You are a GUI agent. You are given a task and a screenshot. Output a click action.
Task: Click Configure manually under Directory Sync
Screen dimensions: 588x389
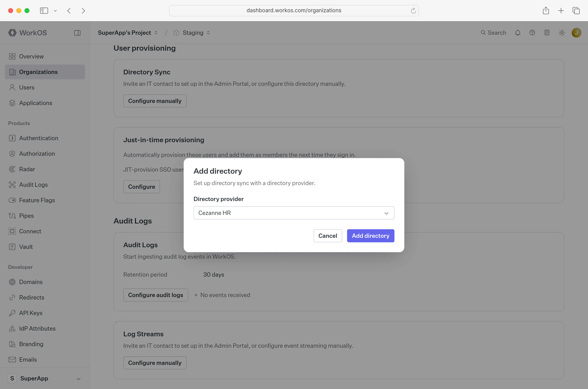pos(155,101)
